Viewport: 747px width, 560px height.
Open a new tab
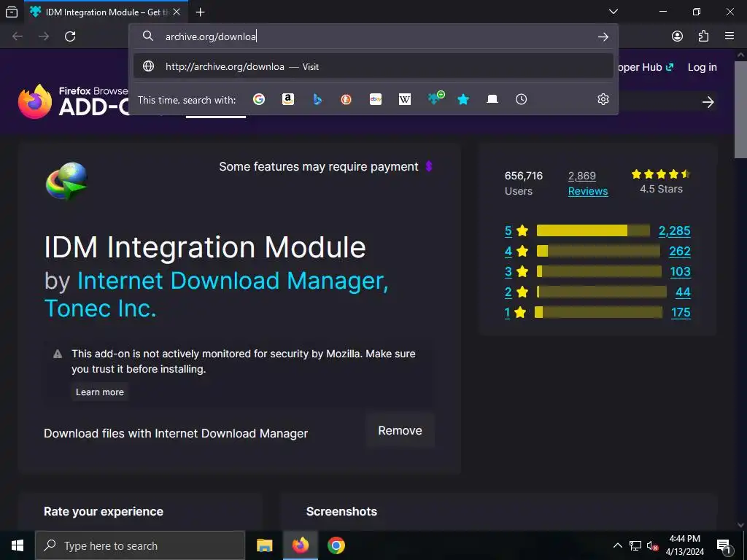pos(201,12)
